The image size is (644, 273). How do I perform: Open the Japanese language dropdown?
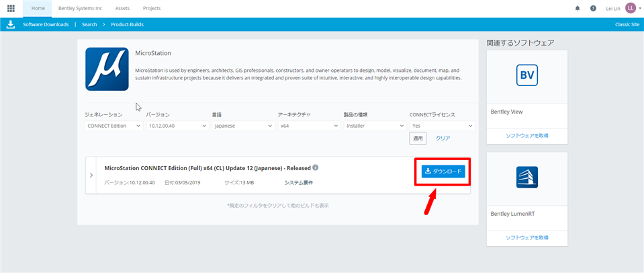[243, 126]
